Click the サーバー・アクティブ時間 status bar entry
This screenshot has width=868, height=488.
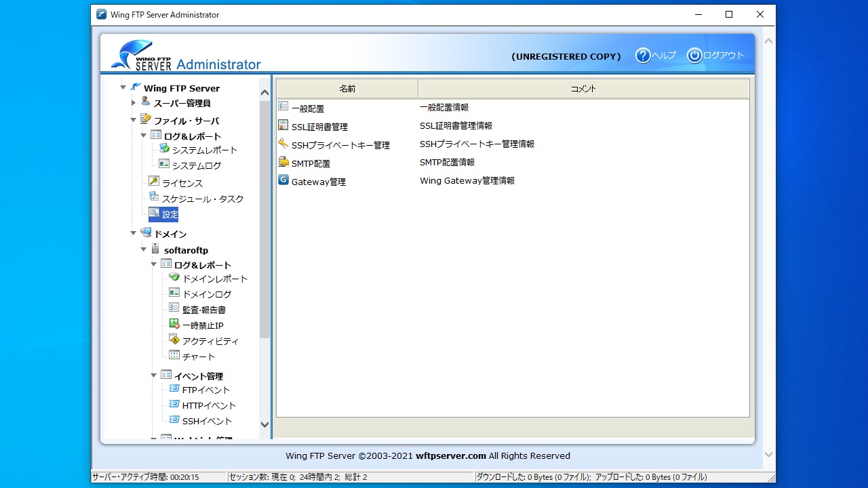[159, 477]
